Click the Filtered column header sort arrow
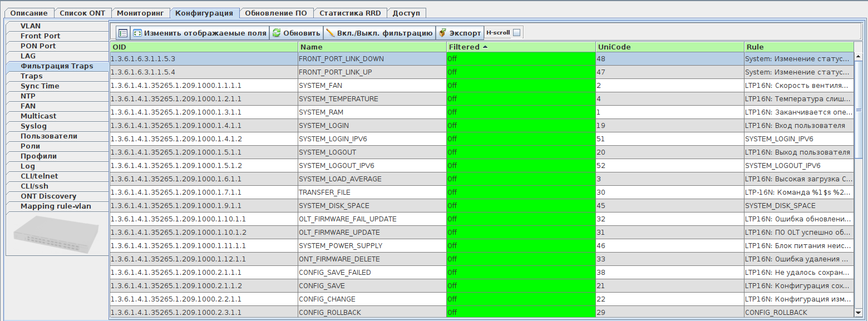The image size is (868, 321). pos(485,47)
